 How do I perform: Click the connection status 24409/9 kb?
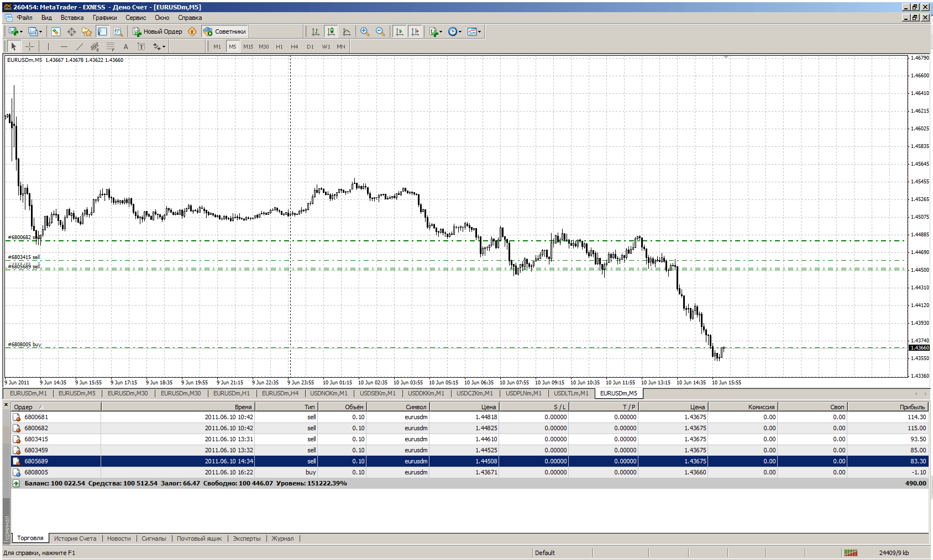(x=894, y=553)
